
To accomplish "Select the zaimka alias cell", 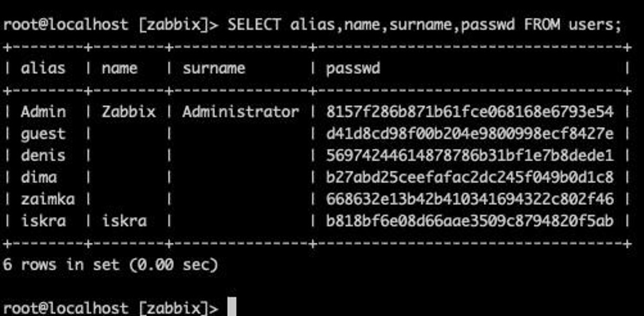I will (x=48, y=199).
